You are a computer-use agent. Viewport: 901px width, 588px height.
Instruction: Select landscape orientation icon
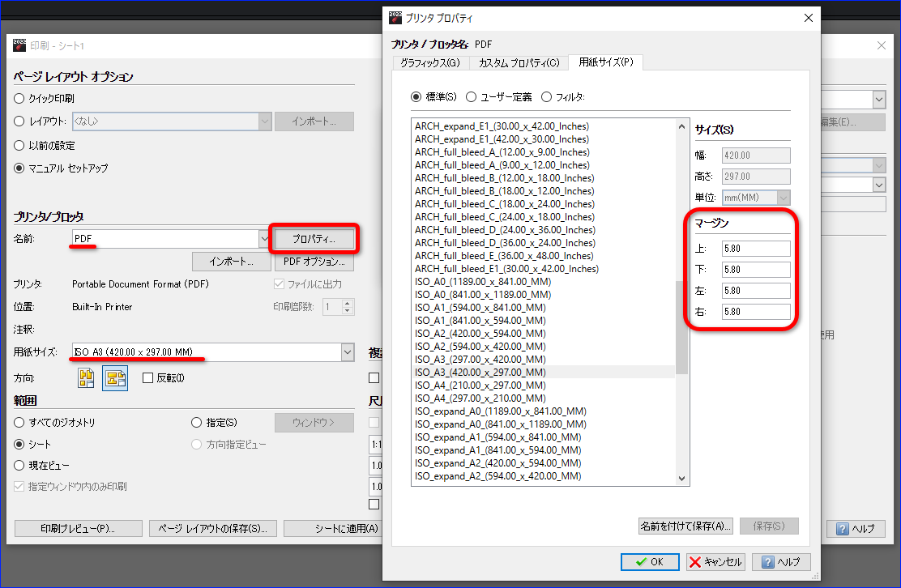click(x=115, y=378)
